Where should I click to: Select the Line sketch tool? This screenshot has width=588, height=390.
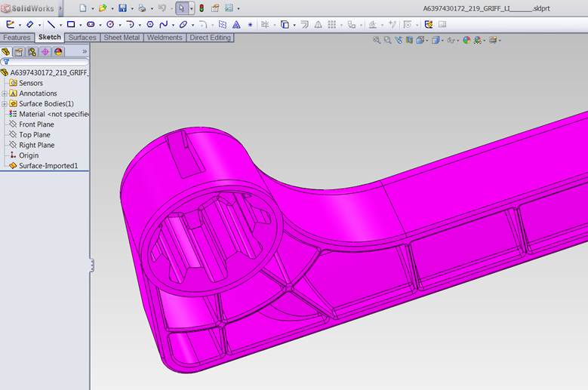(x=51, y=24)
